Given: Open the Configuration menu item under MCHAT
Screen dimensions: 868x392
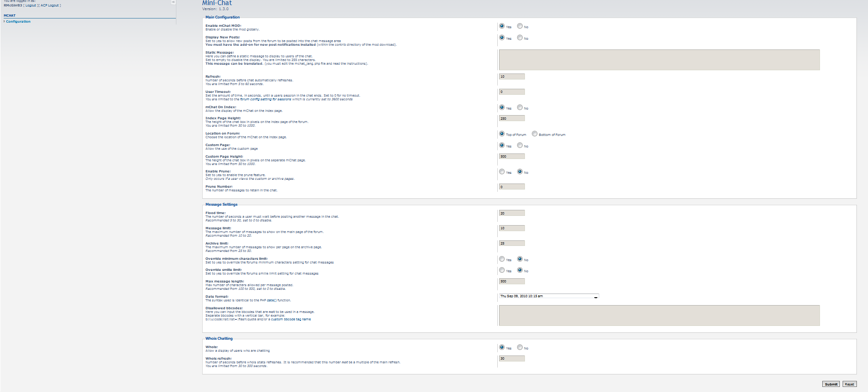Looking at the screenshot, I should 18,22.
